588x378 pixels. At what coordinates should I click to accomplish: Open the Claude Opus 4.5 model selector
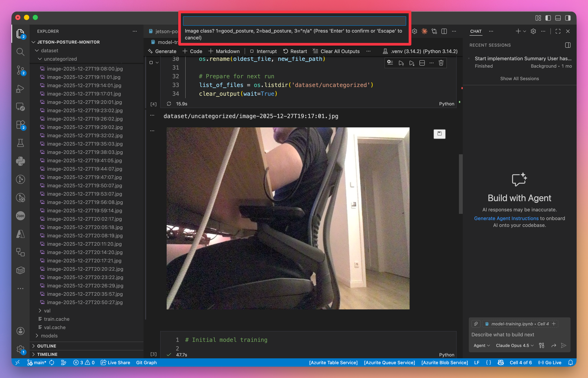pos(514,345)
